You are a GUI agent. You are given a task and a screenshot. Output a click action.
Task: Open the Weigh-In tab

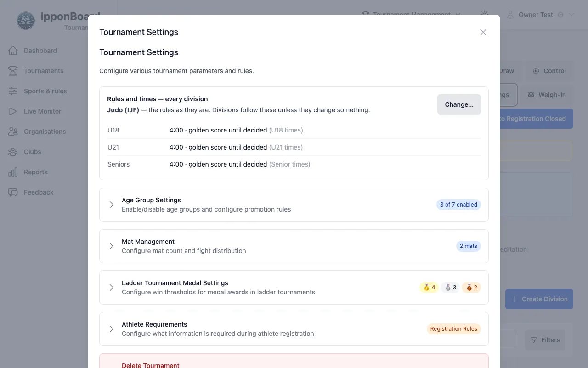point(547,95)
